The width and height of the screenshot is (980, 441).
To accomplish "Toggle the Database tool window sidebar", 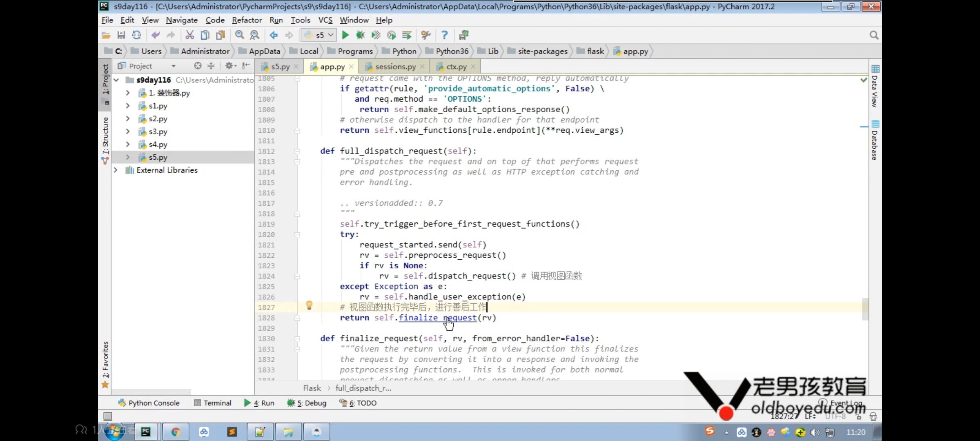I will pyautogui.click(x=875, y=141).
